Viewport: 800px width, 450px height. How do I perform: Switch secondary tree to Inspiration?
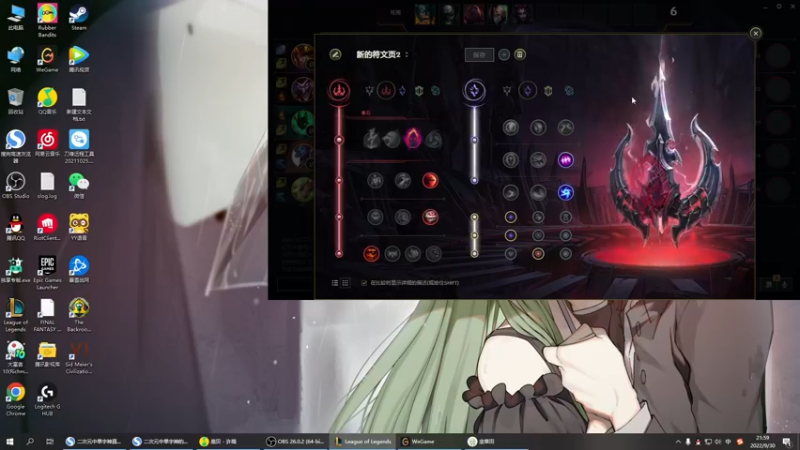pyautogui.click(x=569, y=91)
